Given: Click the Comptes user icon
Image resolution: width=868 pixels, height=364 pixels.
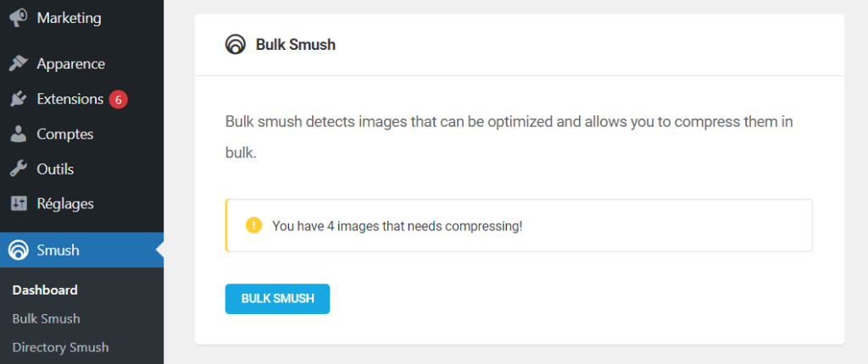Looking at the screenshot, I should (x=18, y=134).
